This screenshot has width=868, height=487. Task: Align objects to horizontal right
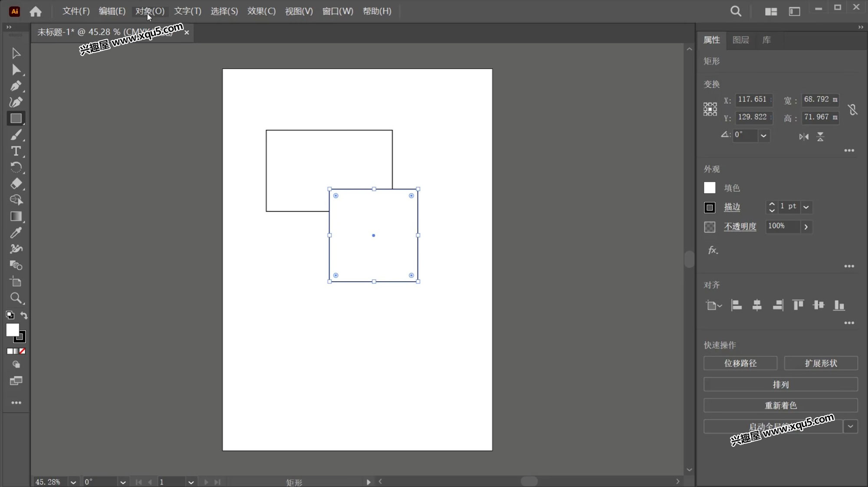tap(778, 305)
